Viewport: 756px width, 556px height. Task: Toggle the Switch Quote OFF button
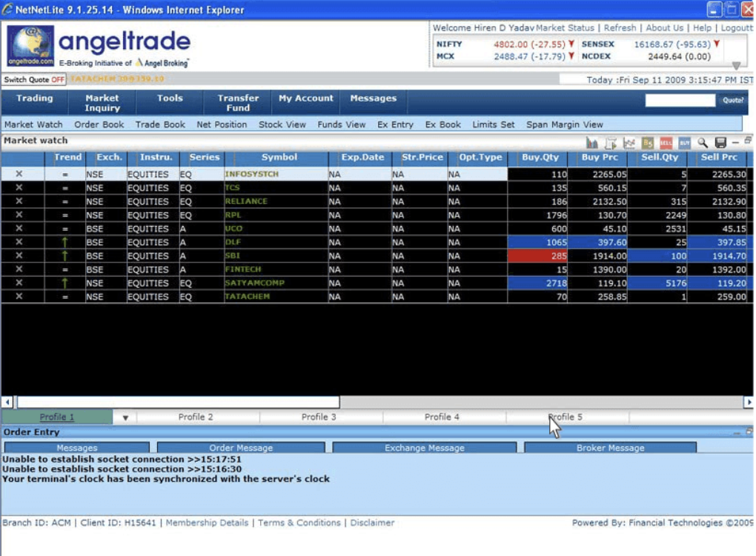[x=34, y=79]
